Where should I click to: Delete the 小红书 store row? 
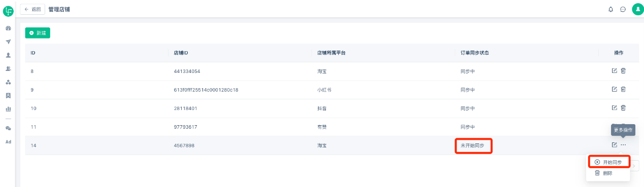click(x=623, y=90)
